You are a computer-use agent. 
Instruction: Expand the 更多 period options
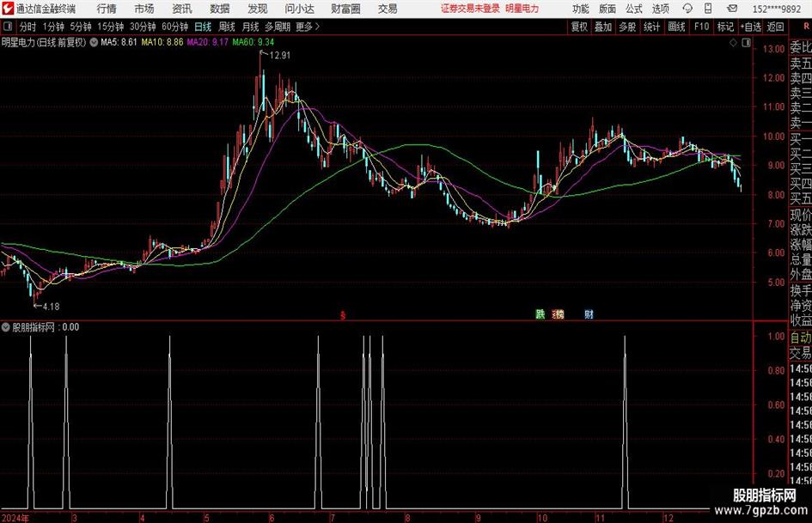click(308, 27)
